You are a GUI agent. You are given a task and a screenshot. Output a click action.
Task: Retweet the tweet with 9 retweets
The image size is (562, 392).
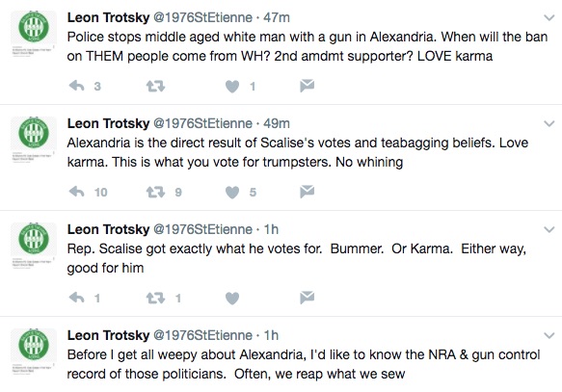pos(155,192)
